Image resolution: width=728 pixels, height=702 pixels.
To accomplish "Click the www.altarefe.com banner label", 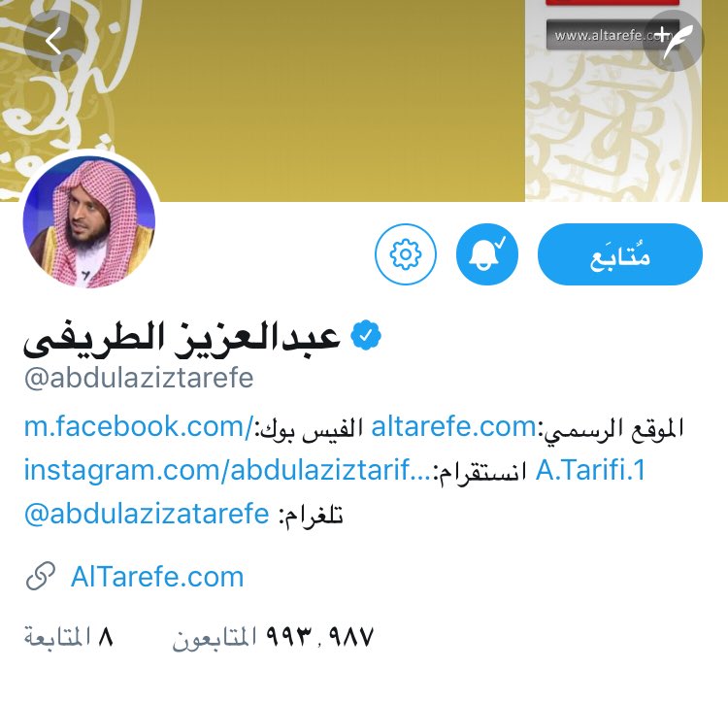I will click(x=604, y=35).
